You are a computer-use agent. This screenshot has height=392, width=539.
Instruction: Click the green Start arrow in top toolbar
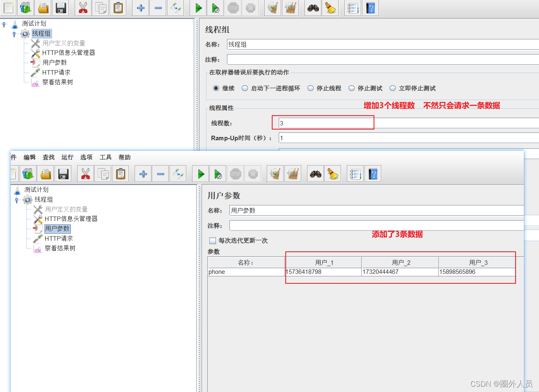tap(198, 8)
